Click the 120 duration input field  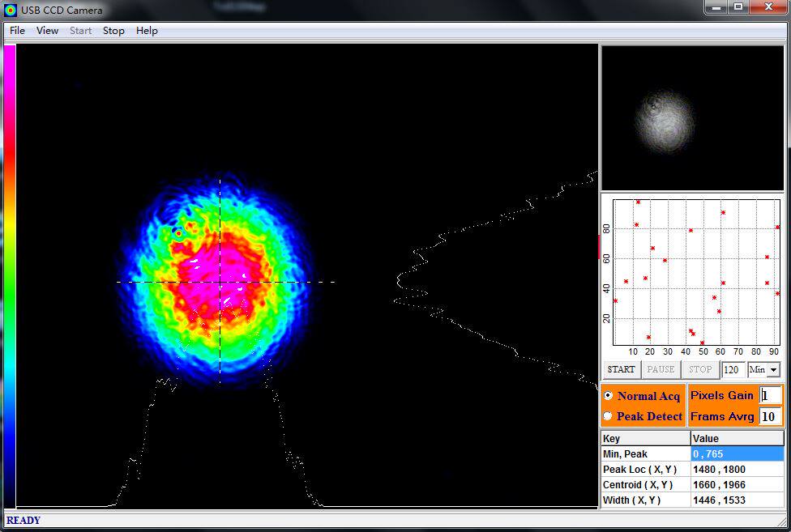[733, 370]
